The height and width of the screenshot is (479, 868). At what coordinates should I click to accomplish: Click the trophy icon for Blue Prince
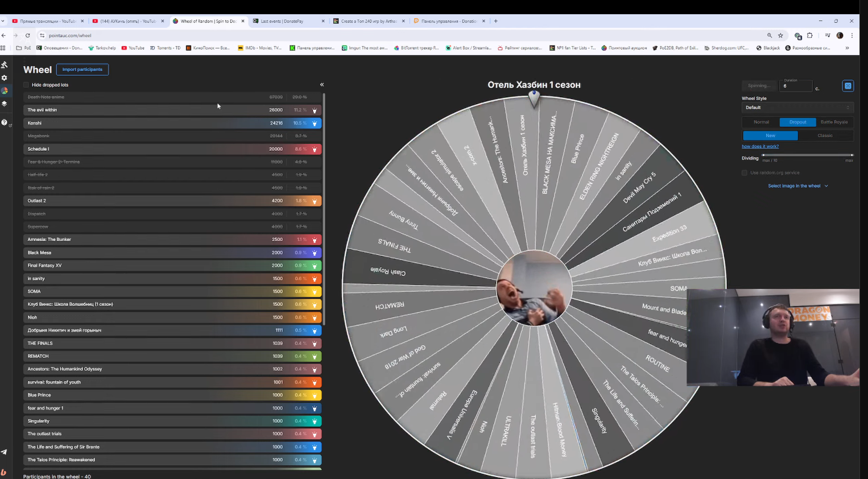(315, 395)
